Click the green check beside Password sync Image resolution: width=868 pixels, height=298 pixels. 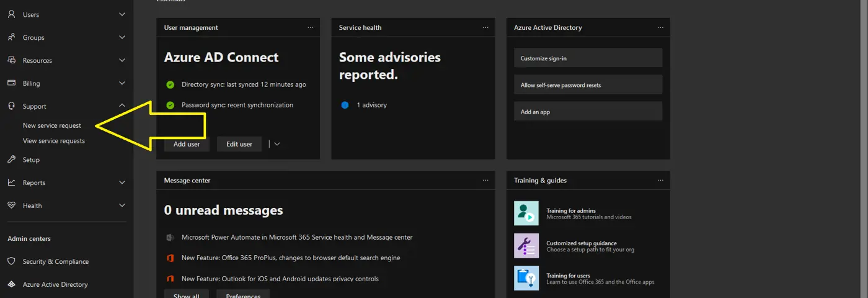170,105
